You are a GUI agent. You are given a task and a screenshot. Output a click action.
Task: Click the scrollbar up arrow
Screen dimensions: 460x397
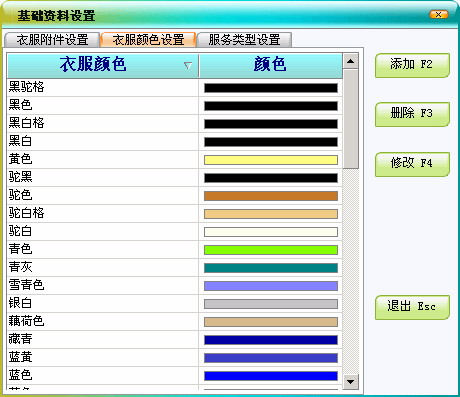tap(350, 61)
